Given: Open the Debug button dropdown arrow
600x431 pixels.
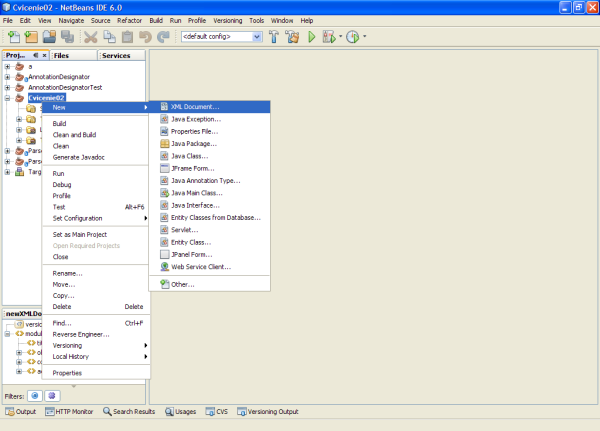Looking at the screenshot, I should coord(341,37).
